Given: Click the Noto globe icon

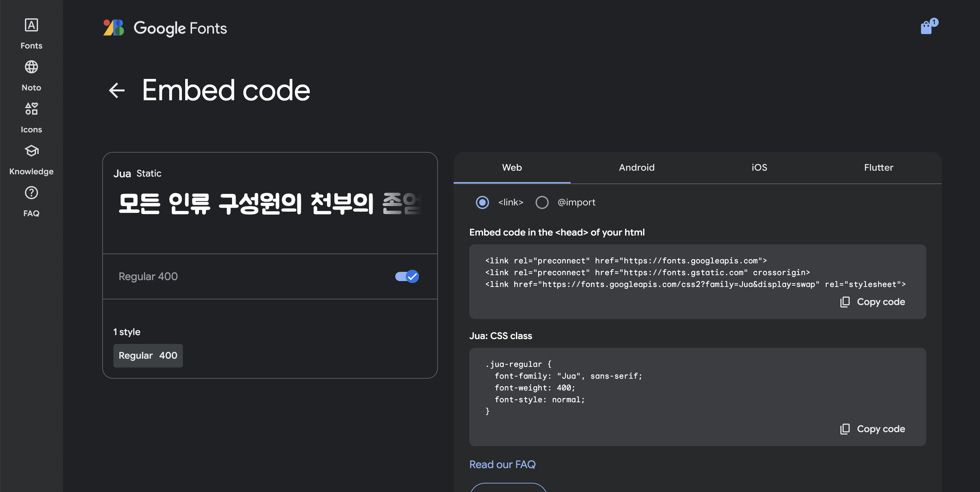Looking at the screenshot, I should click(31, 67).
